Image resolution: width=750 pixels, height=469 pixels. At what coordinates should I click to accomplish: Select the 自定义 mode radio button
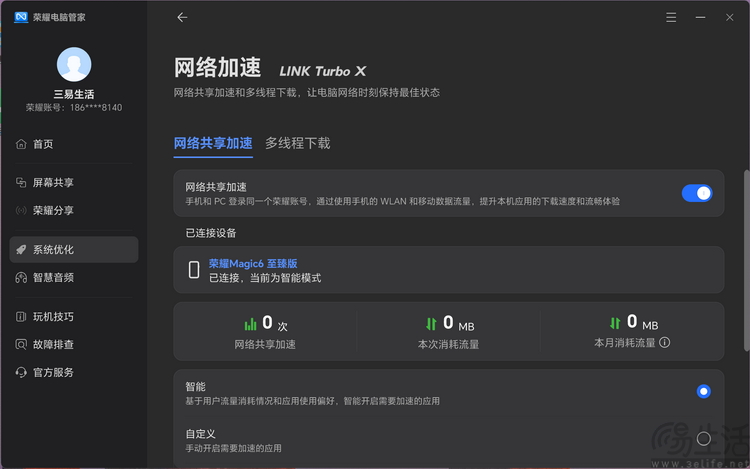[x=703, y=438]
